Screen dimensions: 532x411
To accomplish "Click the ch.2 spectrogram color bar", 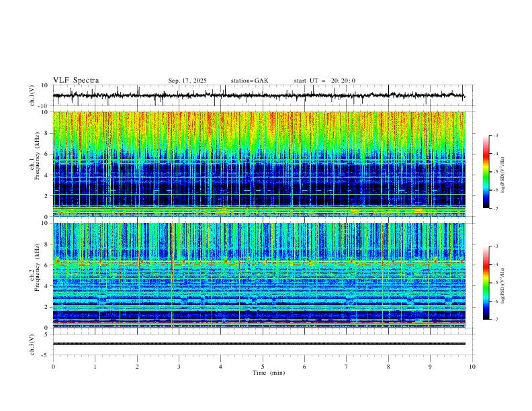I will click(486, 283).
